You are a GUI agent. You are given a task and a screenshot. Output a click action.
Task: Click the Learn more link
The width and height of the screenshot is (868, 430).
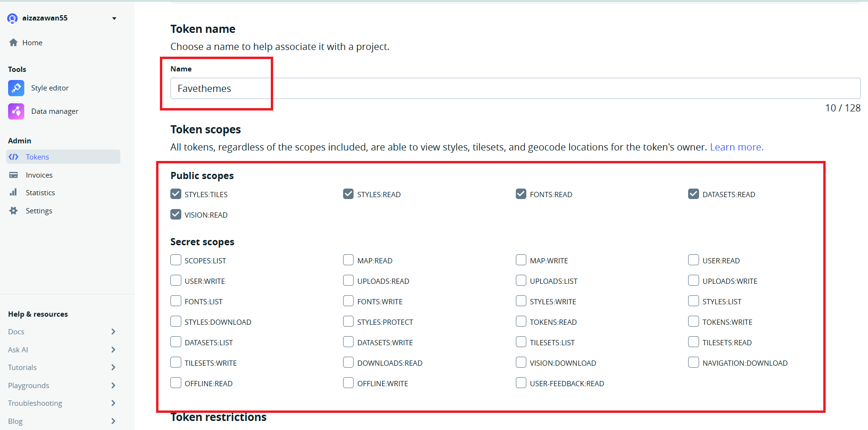pos(736,147)
